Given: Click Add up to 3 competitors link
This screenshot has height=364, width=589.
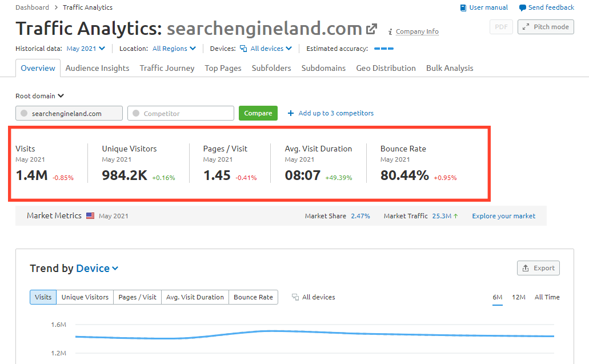Looking at the screenshot, I should coord(336,113).
